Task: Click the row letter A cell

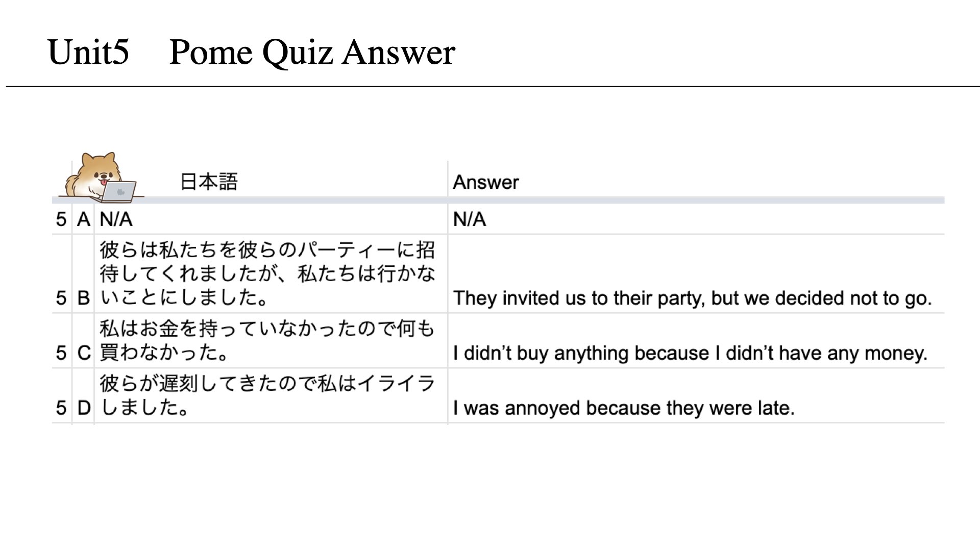Action: 84,219
